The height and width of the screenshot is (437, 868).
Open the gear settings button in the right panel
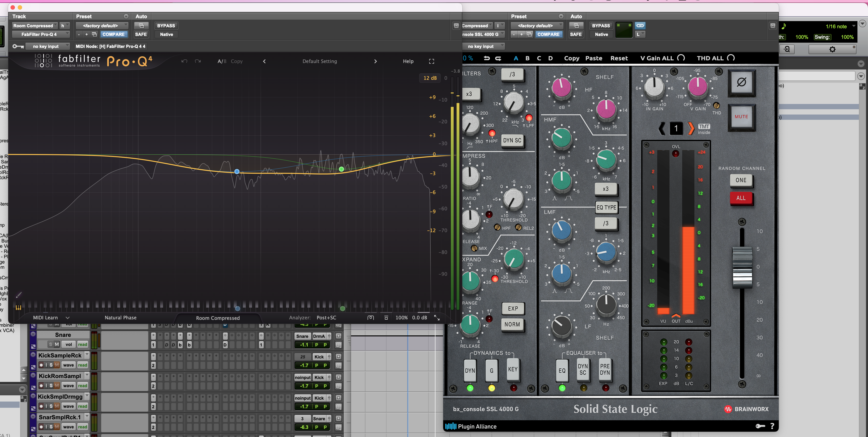(x=832, y=50)
